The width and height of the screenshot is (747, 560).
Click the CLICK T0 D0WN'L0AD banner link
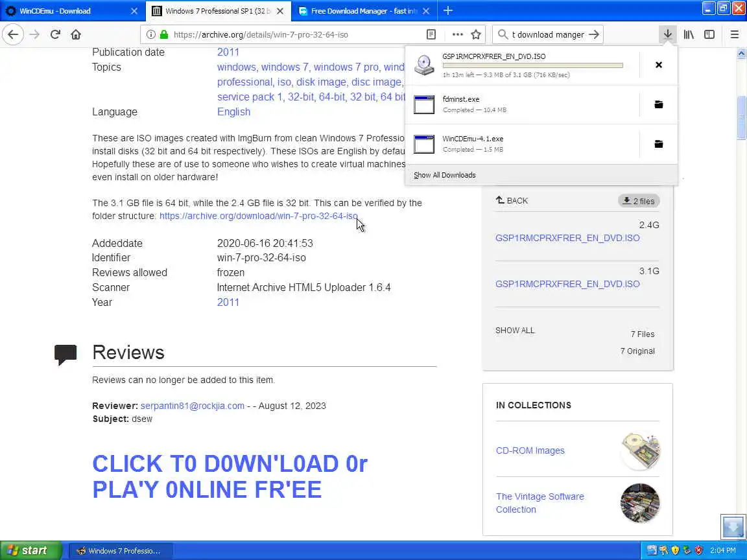pyautogui.click(x=230, y=476)
